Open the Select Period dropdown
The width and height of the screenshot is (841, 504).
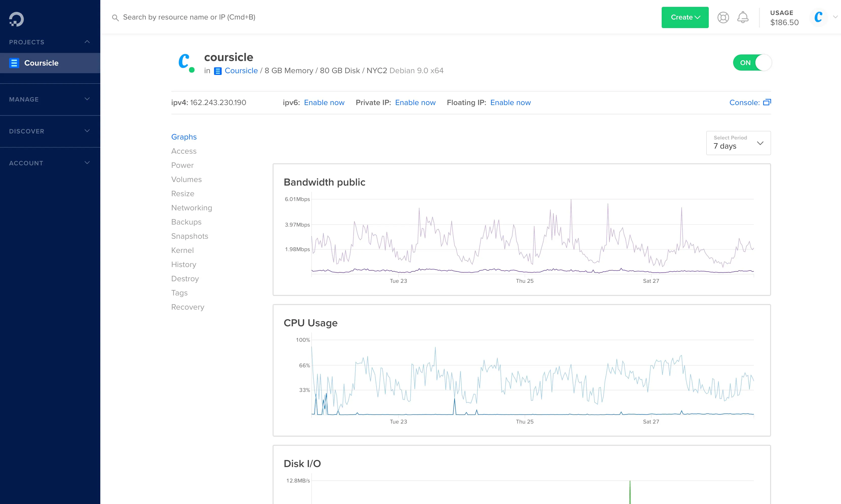[738, 143]
